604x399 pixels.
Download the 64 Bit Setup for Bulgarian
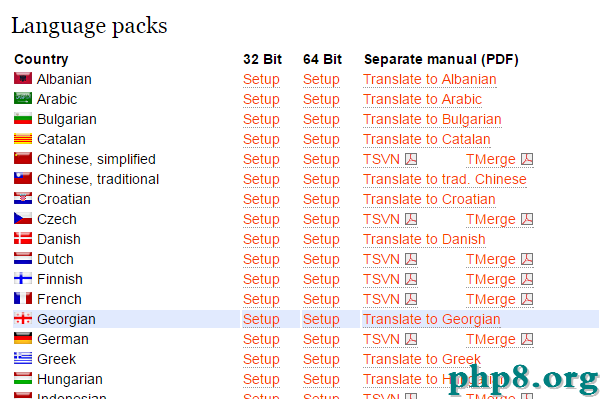tap(321, 119)
